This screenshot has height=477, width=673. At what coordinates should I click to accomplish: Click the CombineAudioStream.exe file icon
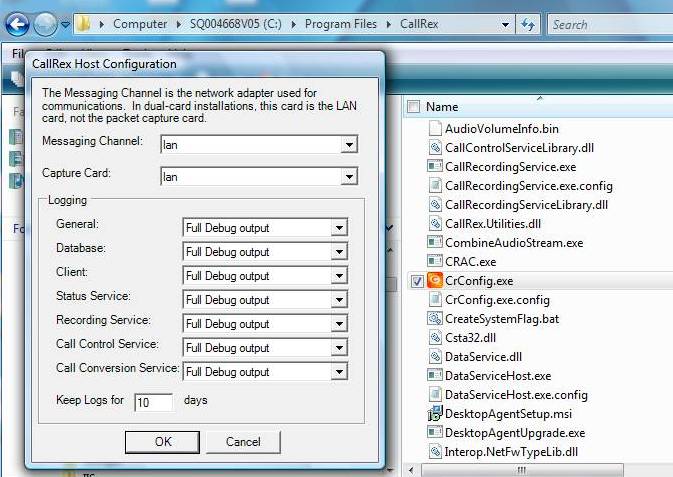[435, 242]
